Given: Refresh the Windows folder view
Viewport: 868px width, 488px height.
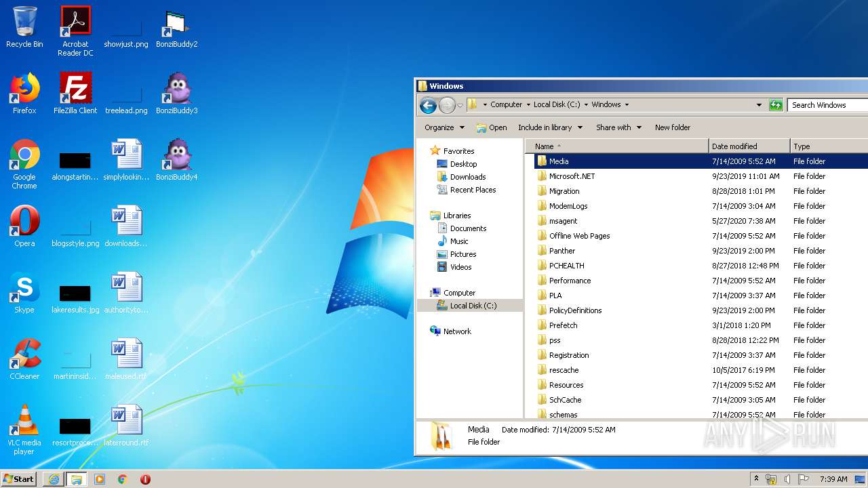Looking at the screenshot, I should point(776,105).
